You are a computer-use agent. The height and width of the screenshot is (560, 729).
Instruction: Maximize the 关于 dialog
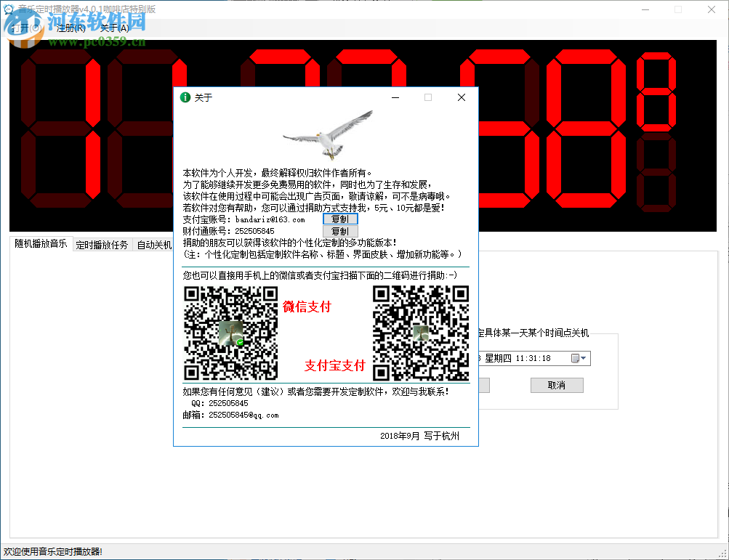click(x=427, y=97)
